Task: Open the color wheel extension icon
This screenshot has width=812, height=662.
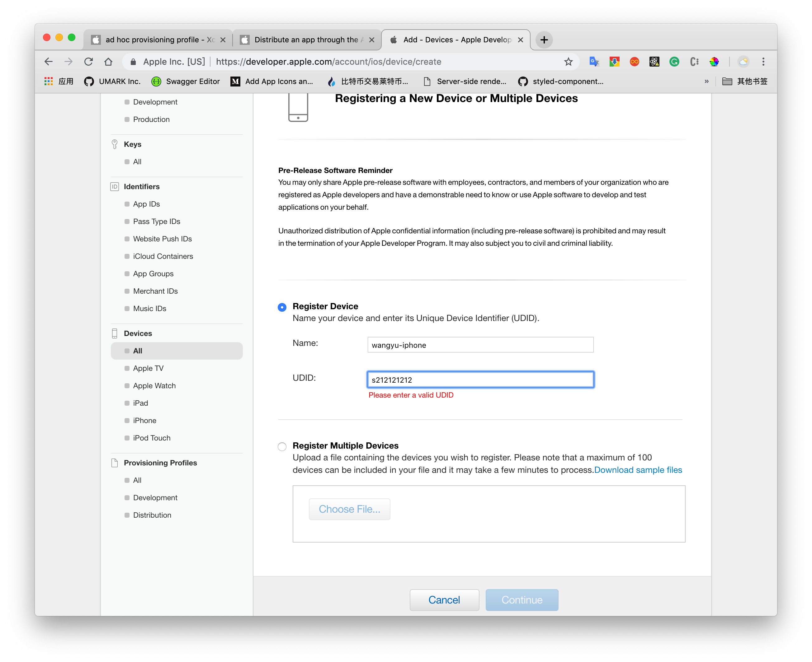Action: [x=714, y=61]
